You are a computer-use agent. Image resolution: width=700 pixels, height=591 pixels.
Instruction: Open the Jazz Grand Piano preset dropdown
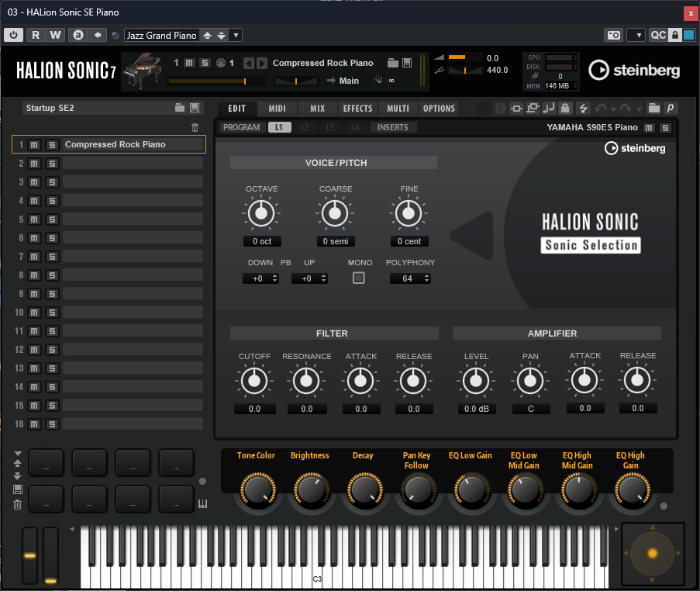pyautogui.click(x=236, y=36)
